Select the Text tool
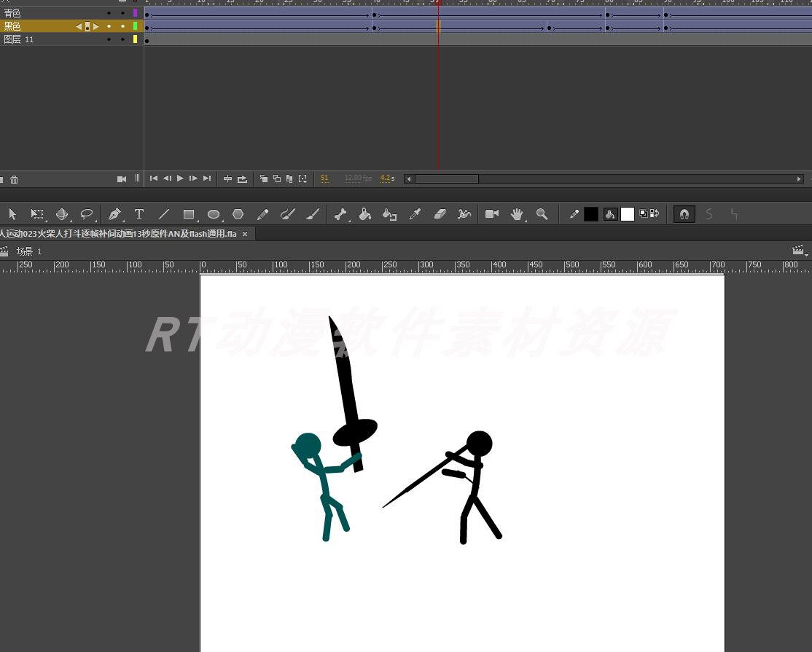Viewport: 812px width, 652px height. [x=139, y=214]
